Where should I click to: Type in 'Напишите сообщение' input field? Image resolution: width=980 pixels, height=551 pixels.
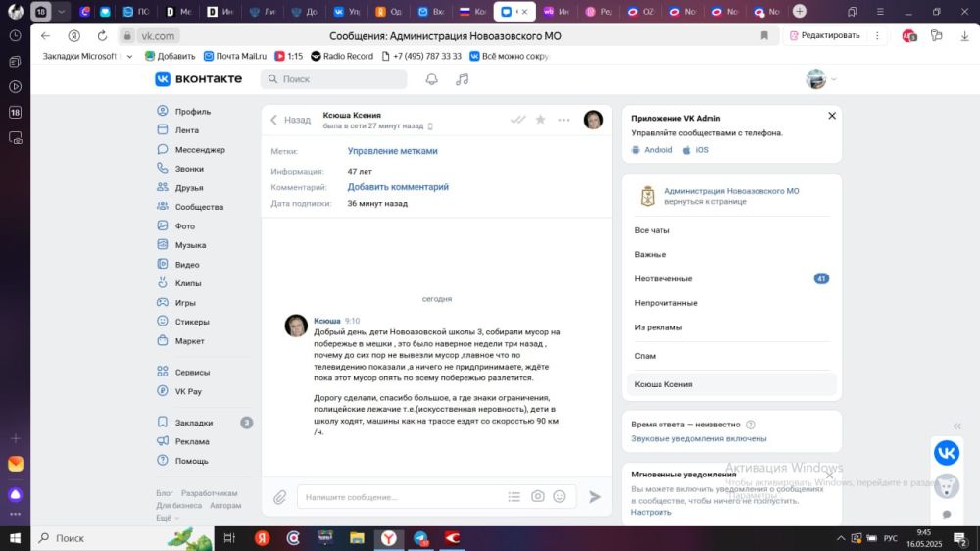(x=402, y=497)
